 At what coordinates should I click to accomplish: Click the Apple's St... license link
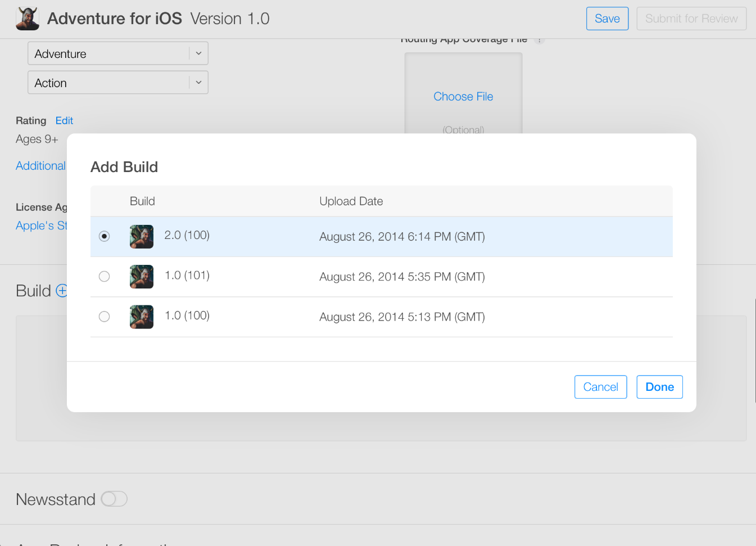pyautogui.click(x=42, y=225)
